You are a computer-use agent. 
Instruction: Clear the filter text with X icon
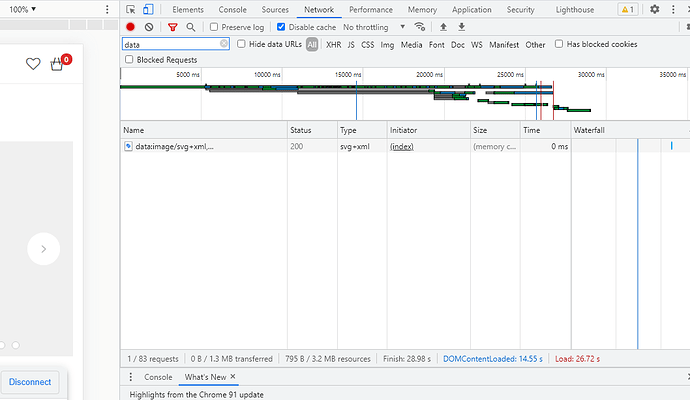click(x=224, y=44)
